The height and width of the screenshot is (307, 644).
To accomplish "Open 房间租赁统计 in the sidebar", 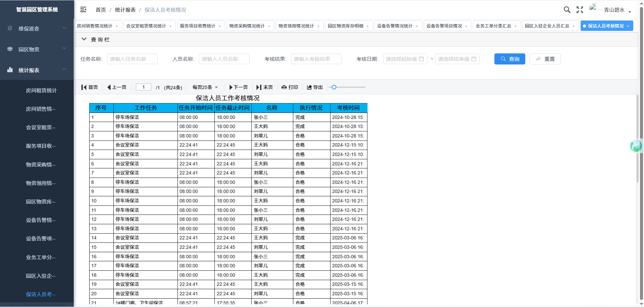I will 41,90.
